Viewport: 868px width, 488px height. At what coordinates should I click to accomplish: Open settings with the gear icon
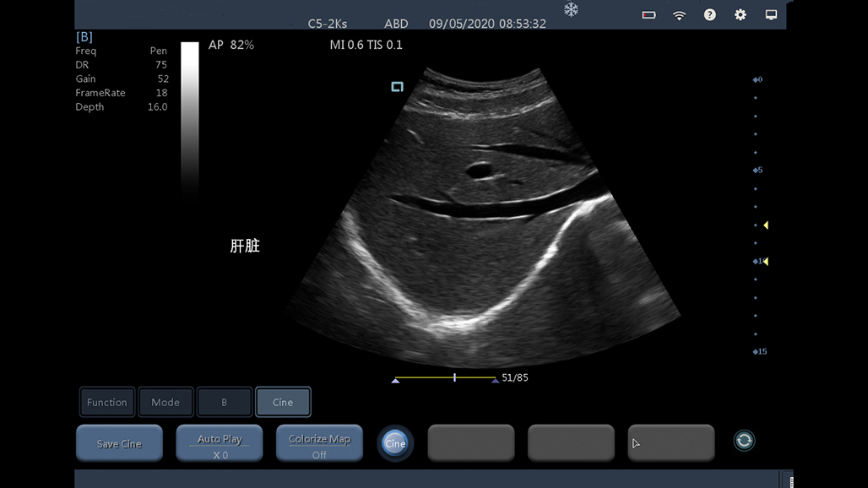(x=741, y=15)
